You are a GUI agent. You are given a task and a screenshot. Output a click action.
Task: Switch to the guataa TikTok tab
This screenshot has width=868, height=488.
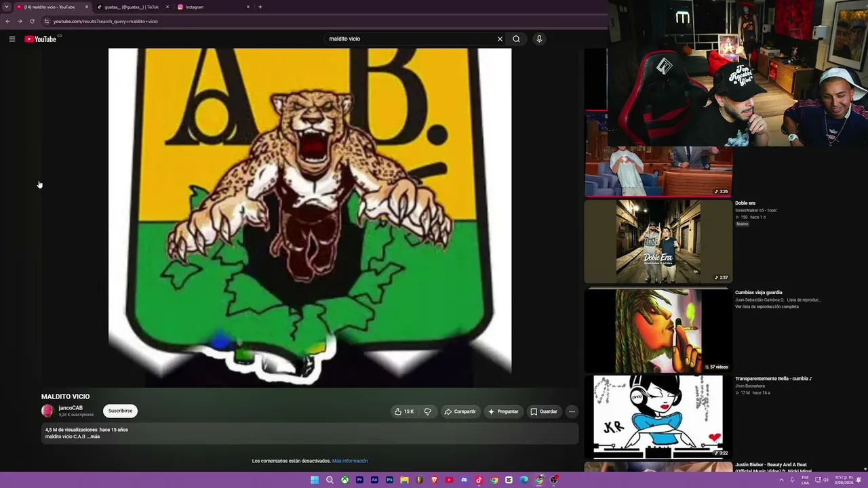[x=133, y=7]
